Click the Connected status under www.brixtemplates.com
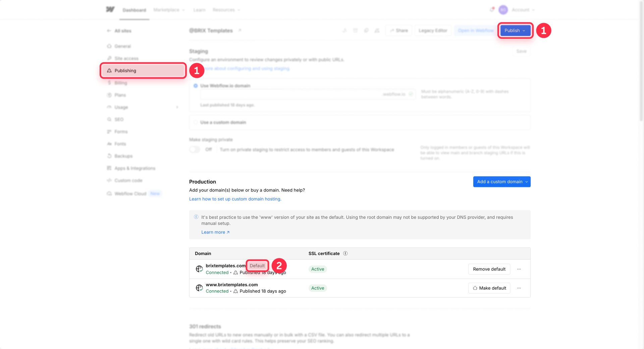The image size is (644, 349). [217, 291]
